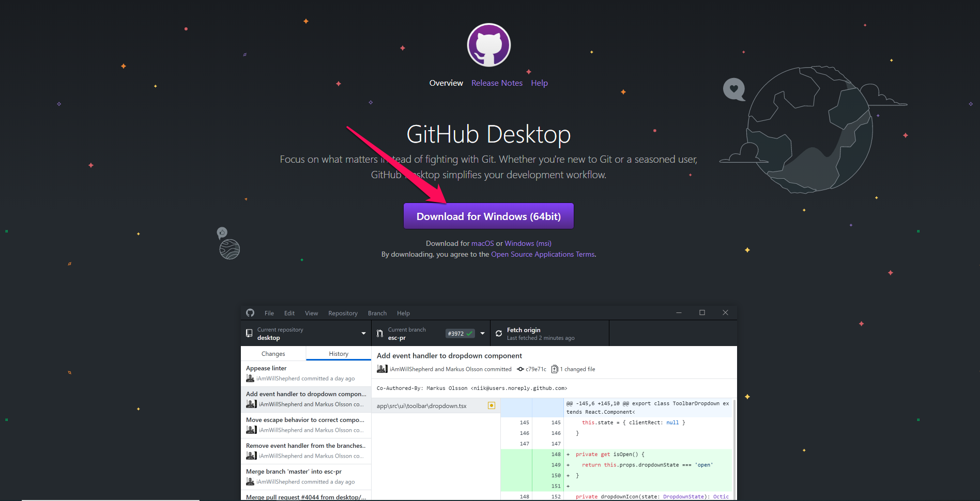Click the 'GitHub Desktop' heading

coord(488,134)
